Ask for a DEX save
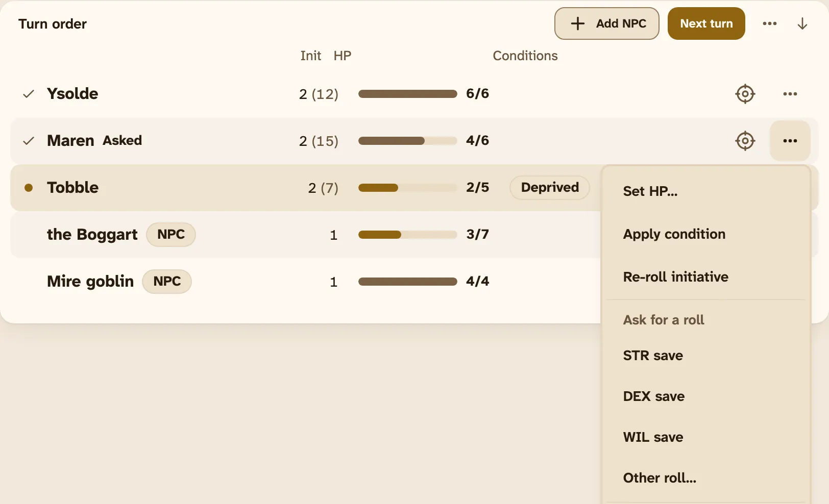 click(x=706, y=396)
